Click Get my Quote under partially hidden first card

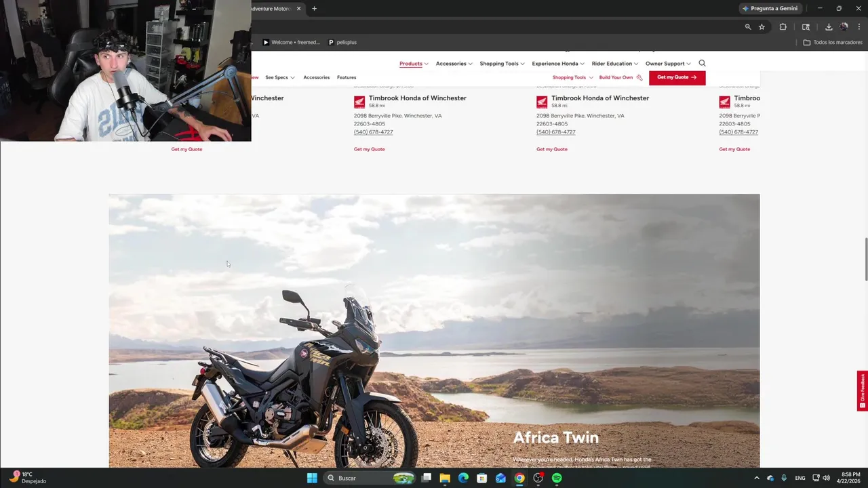(x=186, y=149)
